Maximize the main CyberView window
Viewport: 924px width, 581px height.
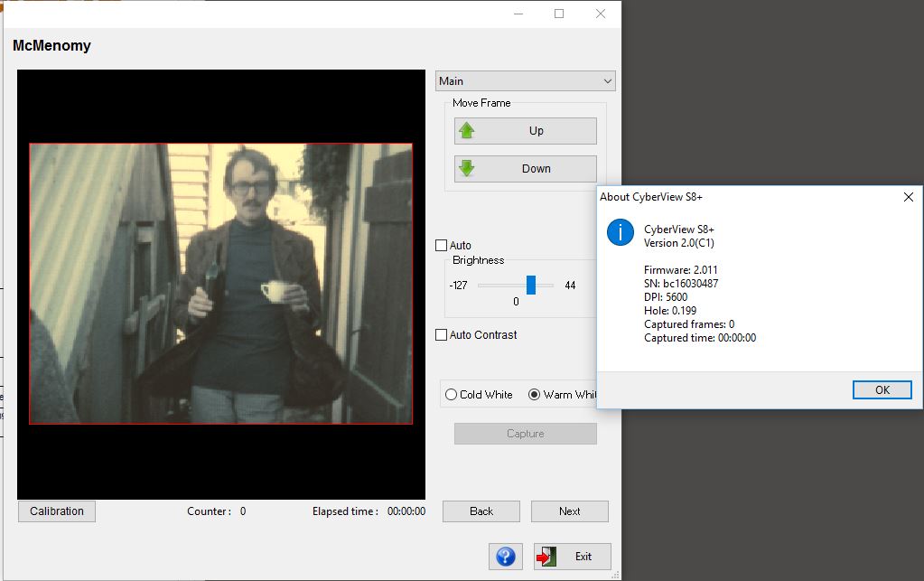coord(559,14)
